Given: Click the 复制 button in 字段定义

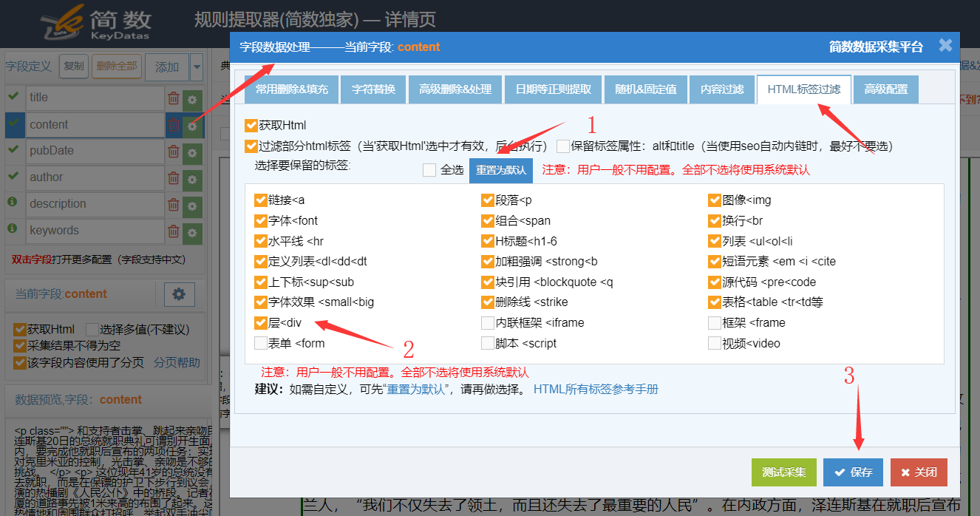Looking at the screenshot, I should pyautogui.click(x=73, y=66).
